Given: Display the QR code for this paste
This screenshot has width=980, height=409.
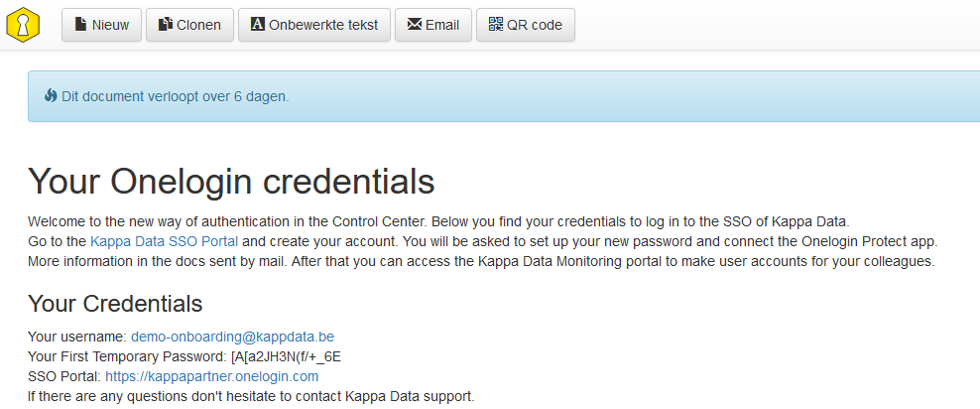Looking at the screenshot, I should pyautogui.click(x=526, y=25).
